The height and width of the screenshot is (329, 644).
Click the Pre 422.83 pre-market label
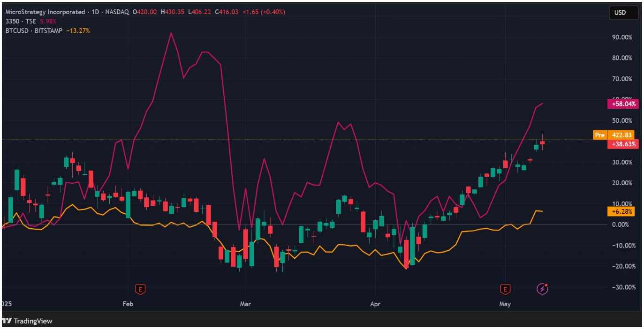(615, 135)
